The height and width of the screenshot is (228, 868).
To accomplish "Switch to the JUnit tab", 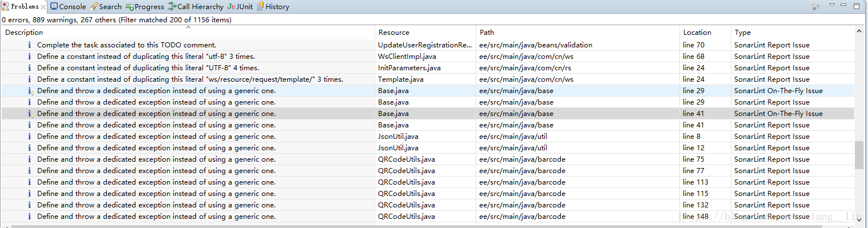I will tap(240, 7).
